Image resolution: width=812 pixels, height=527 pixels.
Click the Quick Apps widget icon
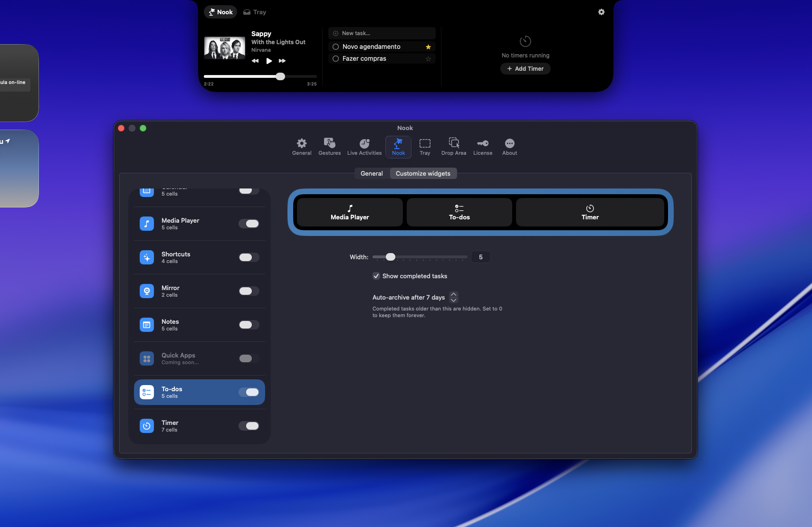point(147,358)
